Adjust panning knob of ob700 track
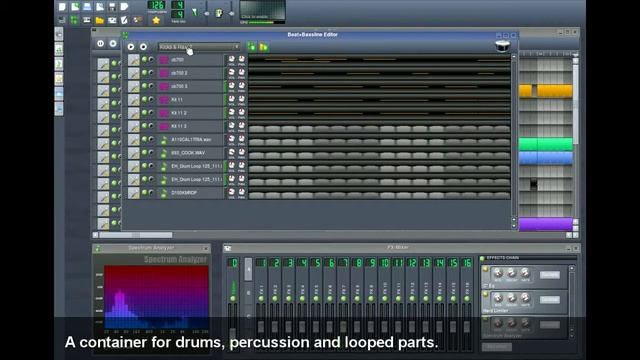The width and height of the screenshot is (640, 360). (x=242, y=59)
